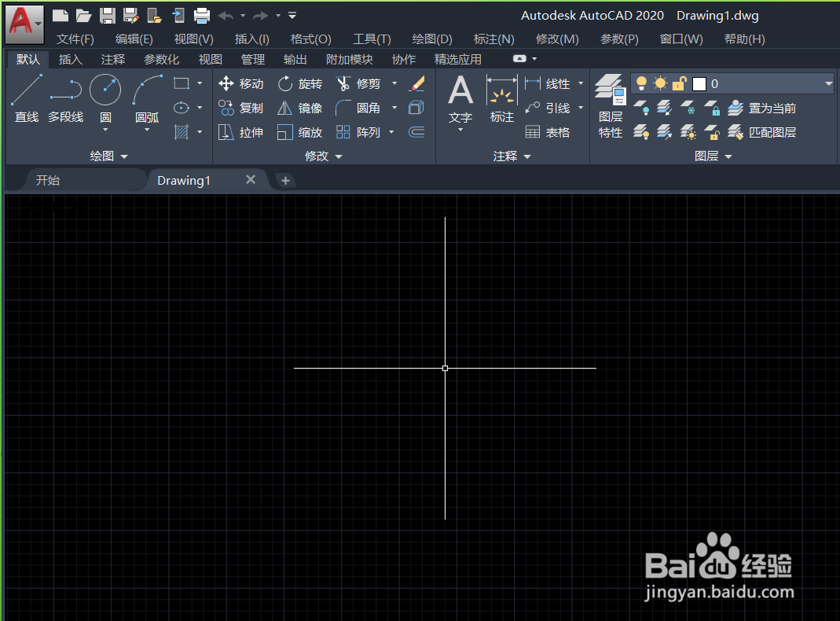Open dropdown arrow next to 修剪
The width and height of the screenshot is (840, 621).
coord(394,83)
